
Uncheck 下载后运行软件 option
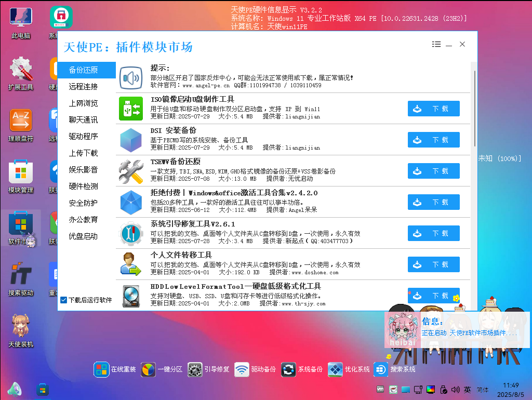coord(64,299)
